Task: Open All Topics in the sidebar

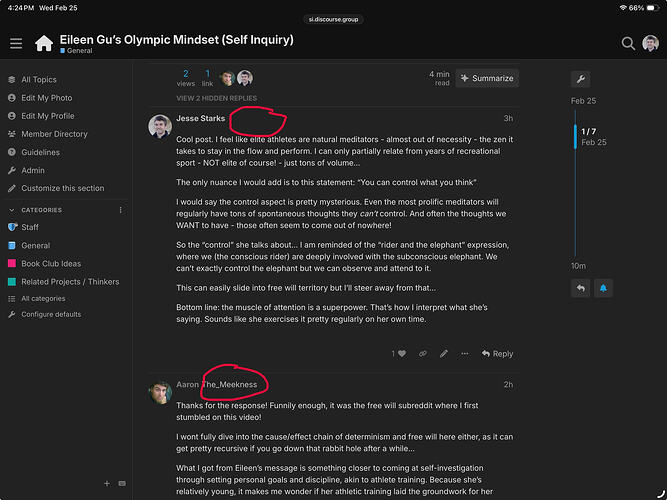Action: [x=39, y=80]
